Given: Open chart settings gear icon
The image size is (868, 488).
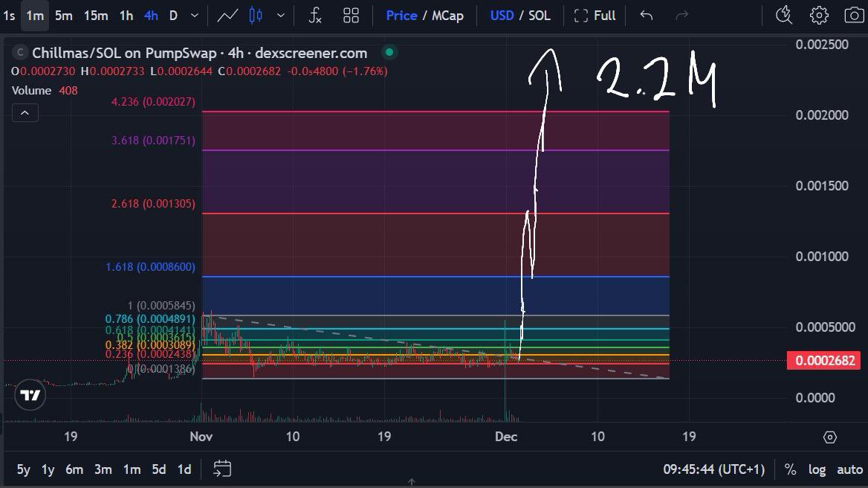Looking at the screenshot, I should [819, 16].
